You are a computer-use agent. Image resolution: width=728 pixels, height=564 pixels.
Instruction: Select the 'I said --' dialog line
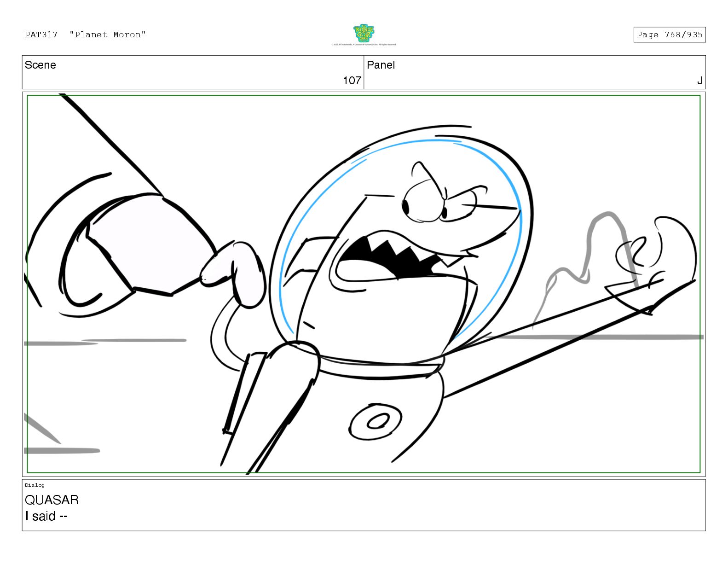point(46,516)
